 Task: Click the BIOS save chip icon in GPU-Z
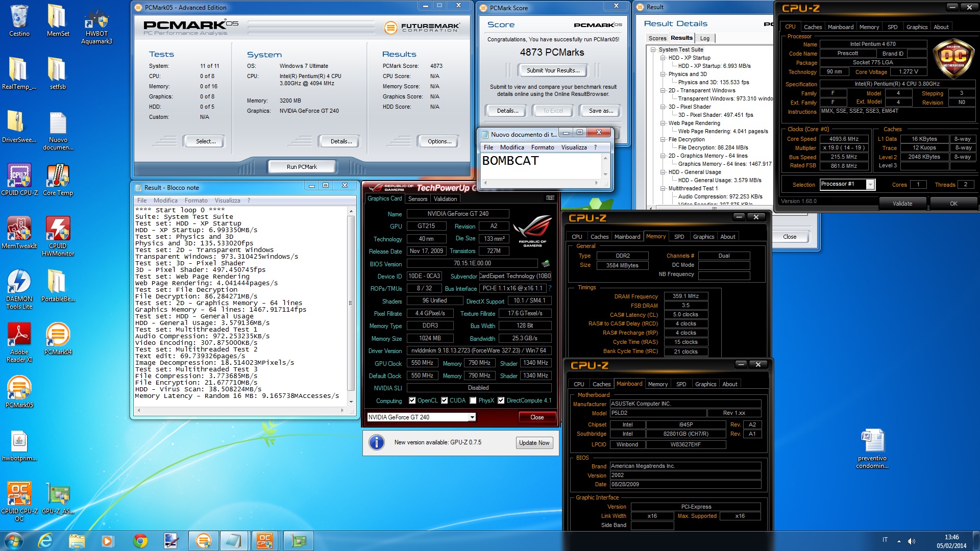tap(546, 264)
